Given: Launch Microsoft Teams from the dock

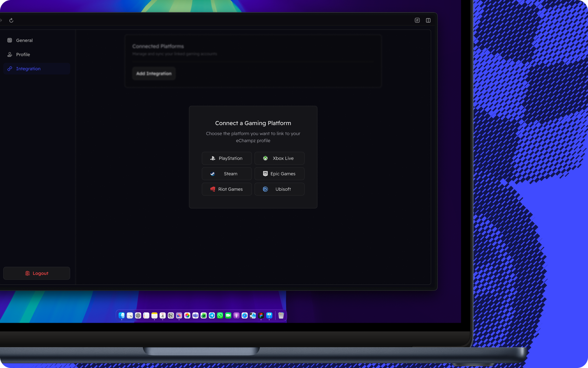Looking at the screenshot, I should 196,315.
